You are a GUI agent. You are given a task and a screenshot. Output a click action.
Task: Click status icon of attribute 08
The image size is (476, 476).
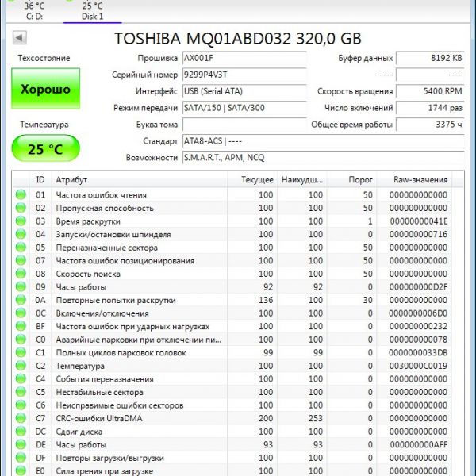point(21,274)
